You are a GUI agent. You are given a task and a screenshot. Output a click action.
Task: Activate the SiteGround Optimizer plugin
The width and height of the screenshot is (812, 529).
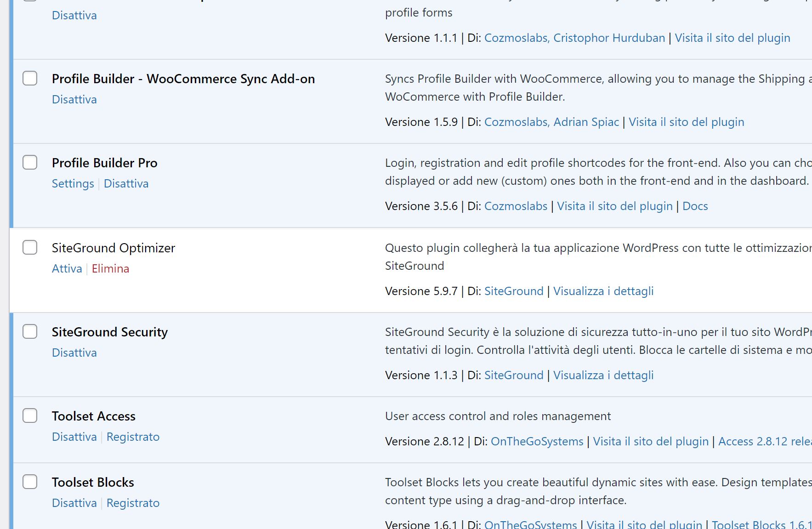pos(67,268)
